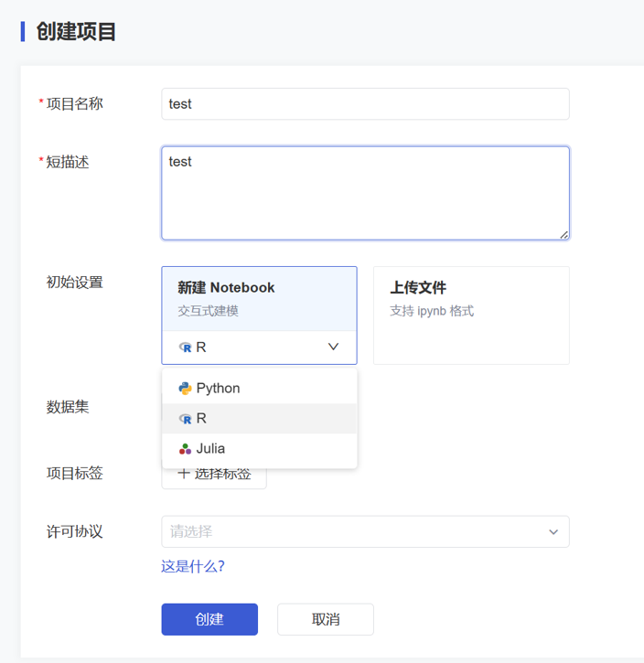Image resolution: width=644 pixels, height=663 pixels.
Task: Click inside the 短描述 text area
Action: 364,193
